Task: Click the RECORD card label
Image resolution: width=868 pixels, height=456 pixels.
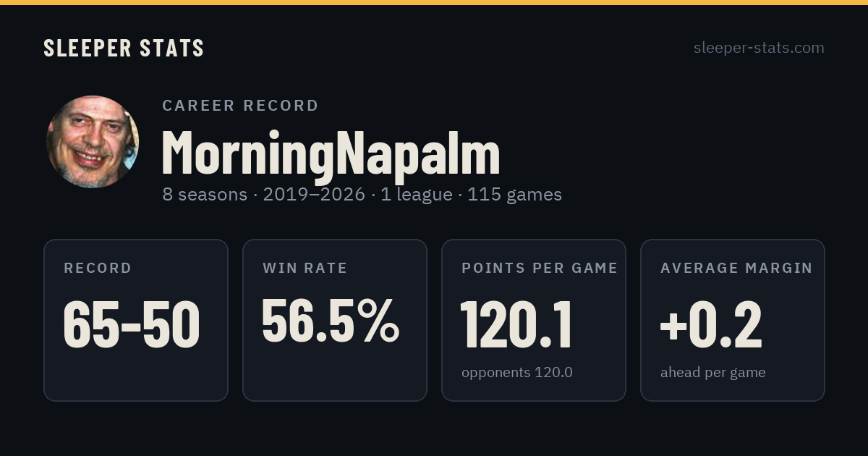Action: [x=98, y=269]
